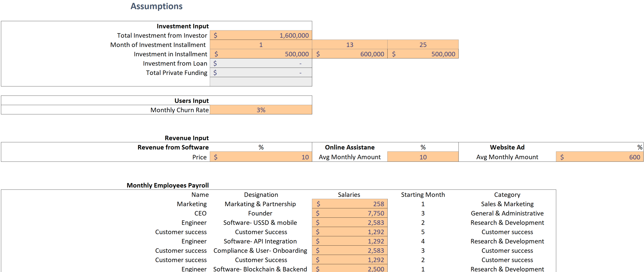The width and height of the screenshot is (644, 272).
Task: Click the 'Markating & Partnership' designation cell
Action: [x=260, y=204]
